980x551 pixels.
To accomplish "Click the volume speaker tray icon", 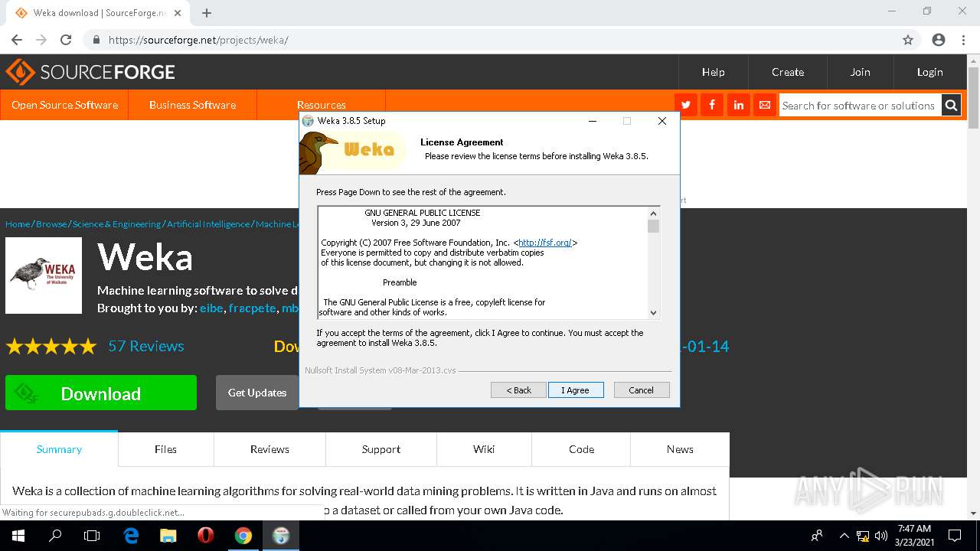I will tap(880, 536).
